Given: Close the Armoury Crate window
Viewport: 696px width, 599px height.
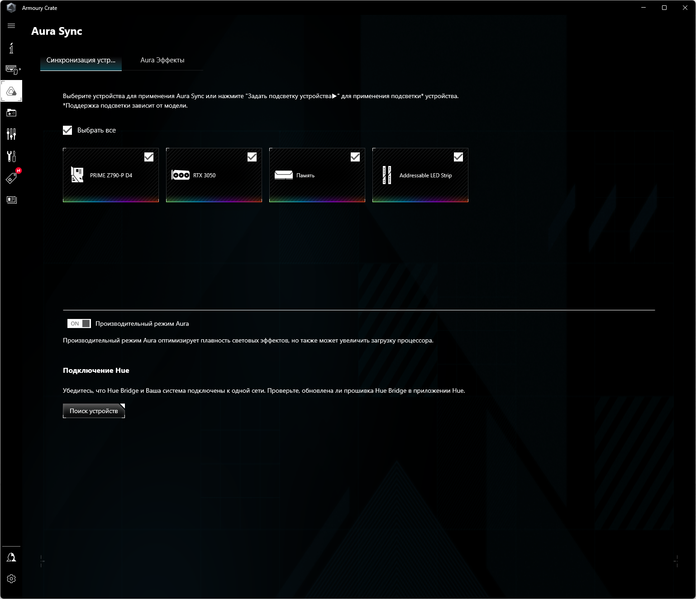Looking at the screenshot, I should coord(685,8).
